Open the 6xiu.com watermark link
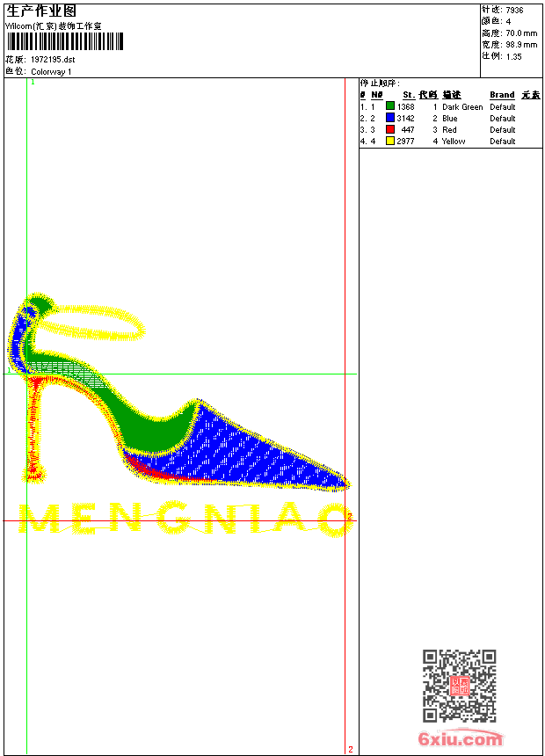The image size is (545, 756). point(460,738)
